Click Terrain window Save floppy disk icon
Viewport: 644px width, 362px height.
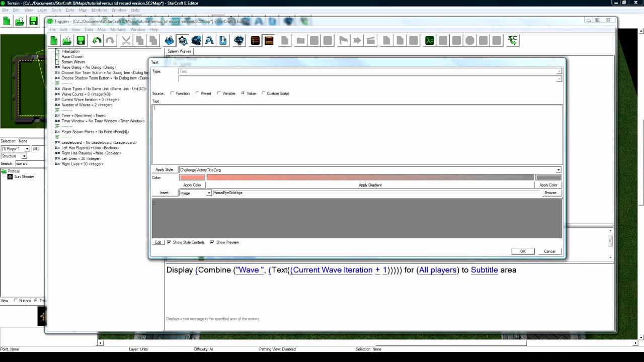point(33,21)
